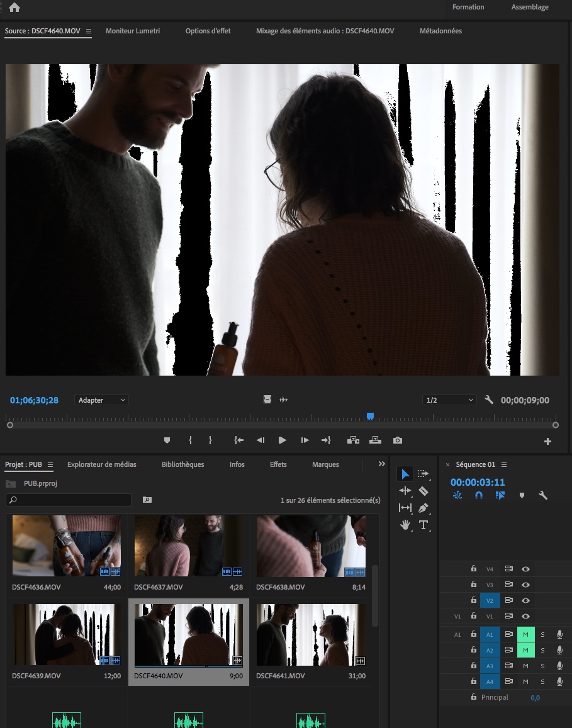
Task: Switch to Options d'effet tab
Action: coord(208,31)
